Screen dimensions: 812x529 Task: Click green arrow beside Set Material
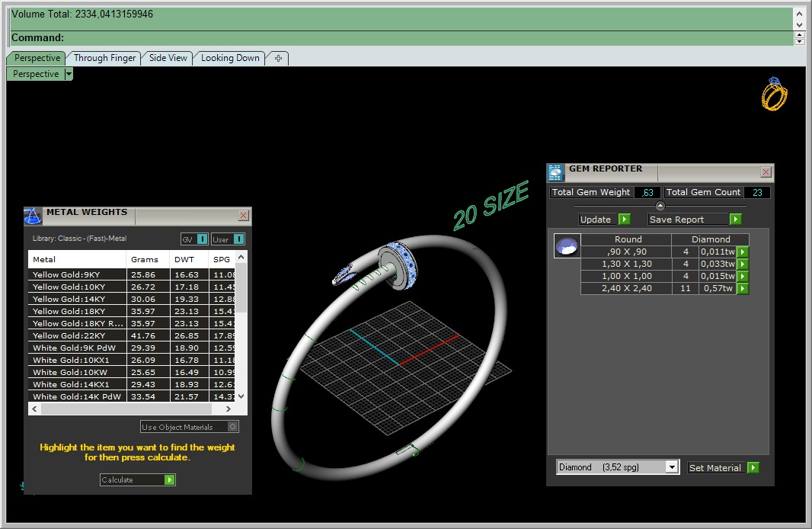(753, 468)
